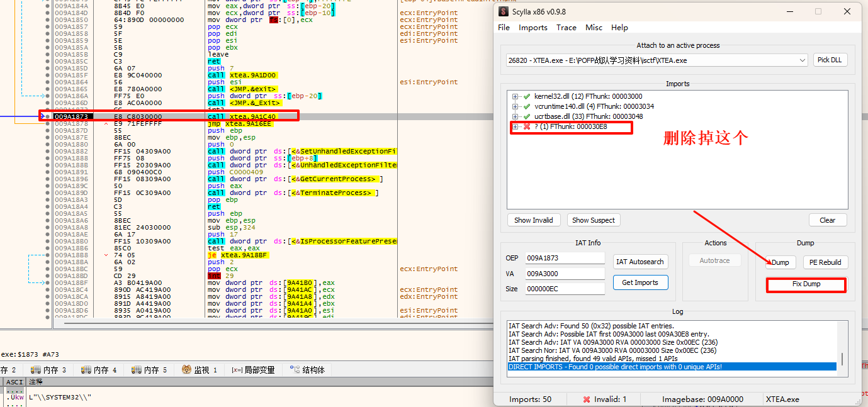Expand the invalid '?' FThunk 000030E8 node

tap(516, 127)
